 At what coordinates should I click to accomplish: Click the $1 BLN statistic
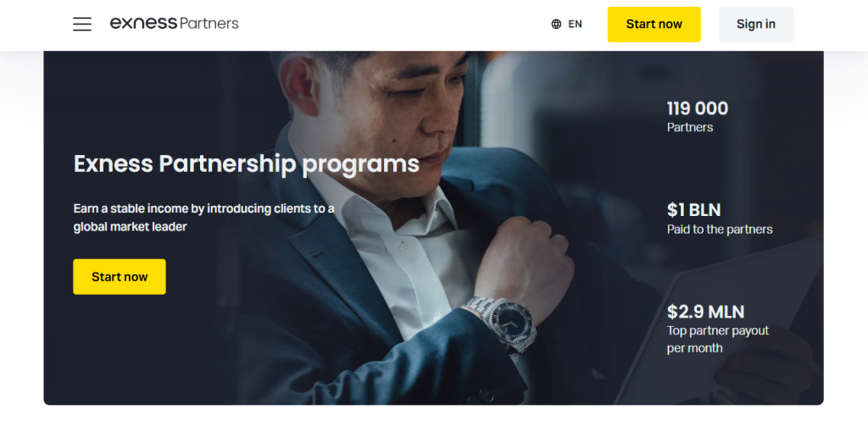(x=693, y=210)
